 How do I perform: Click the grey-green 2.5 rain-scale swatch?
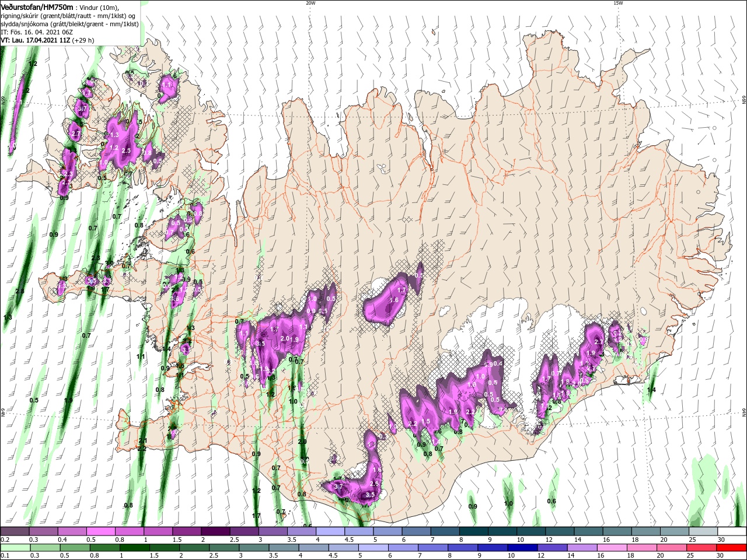[x=224, y=548]
